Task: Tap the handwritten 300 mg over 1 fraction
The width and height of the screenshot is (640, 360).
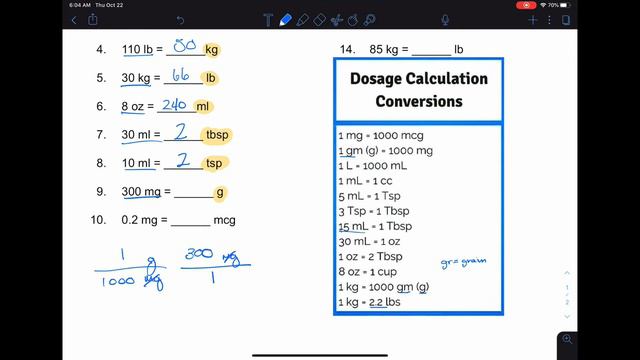Action: point(216,265)
